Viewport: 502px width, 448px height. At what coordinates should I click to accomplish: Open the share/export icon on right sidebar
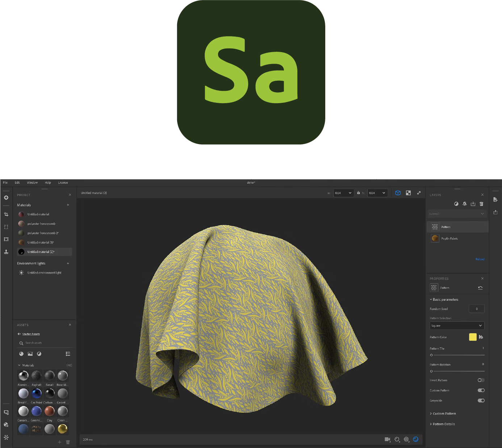pyautogui.click(x=495, y=212)
